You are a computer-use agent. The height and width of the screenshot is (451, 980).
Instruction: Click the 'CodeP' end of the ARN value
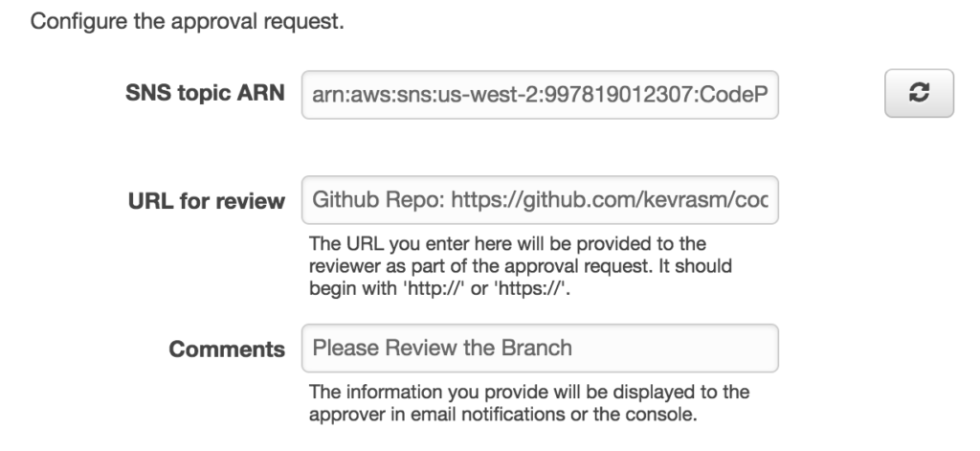(x=748, y=96)
